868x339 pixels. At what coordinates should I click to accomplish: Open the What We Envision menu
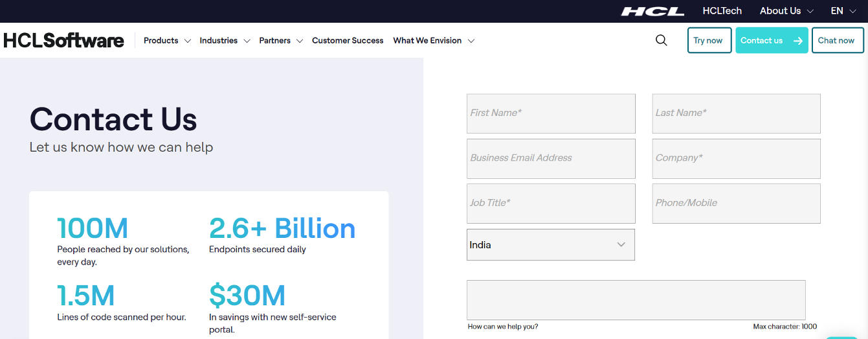(x=433, y=40)
